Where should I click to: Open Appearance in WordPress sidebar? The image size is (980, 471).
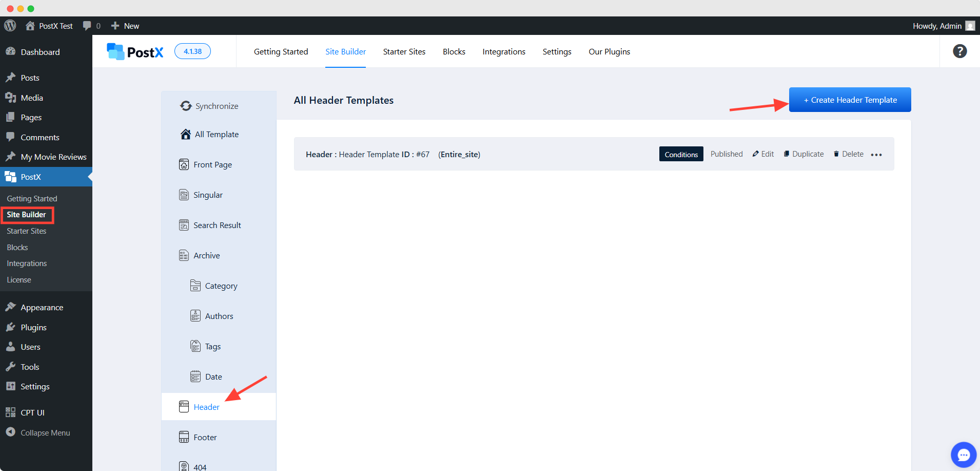tap(42, 307)
